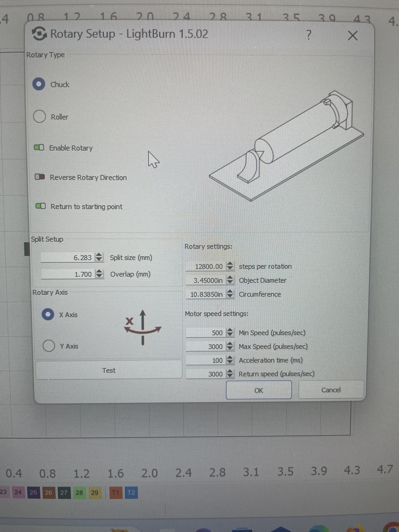399x532 pixels.
Task: Choose Y Axis as rotary axis
Action: [49, 346]
